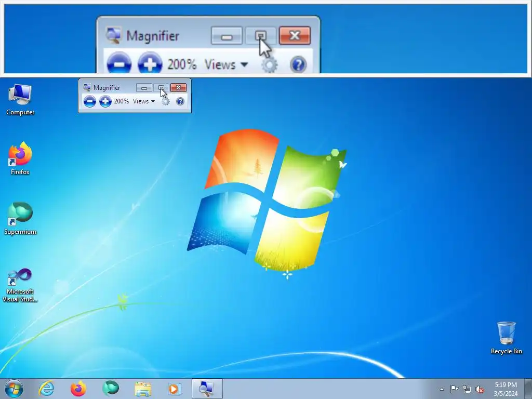532x399 pixels.
Task: Open Magnifier help question mark in small window
Action: 180,101
